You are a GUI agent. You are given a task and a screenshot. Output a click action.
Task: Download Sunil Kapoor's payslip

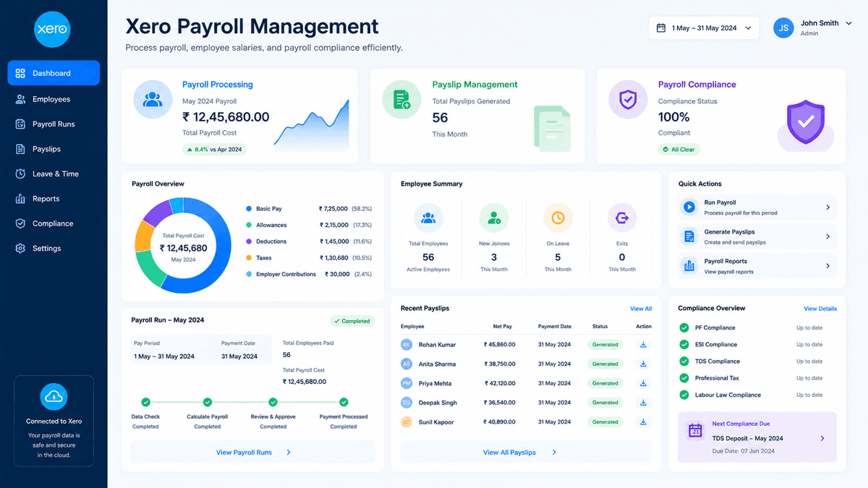click(643, 421)
